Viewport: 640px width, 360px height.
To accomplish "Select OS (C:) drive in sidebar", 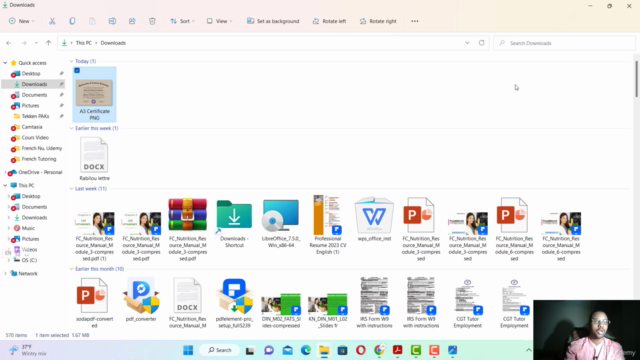I will [29, 260].
